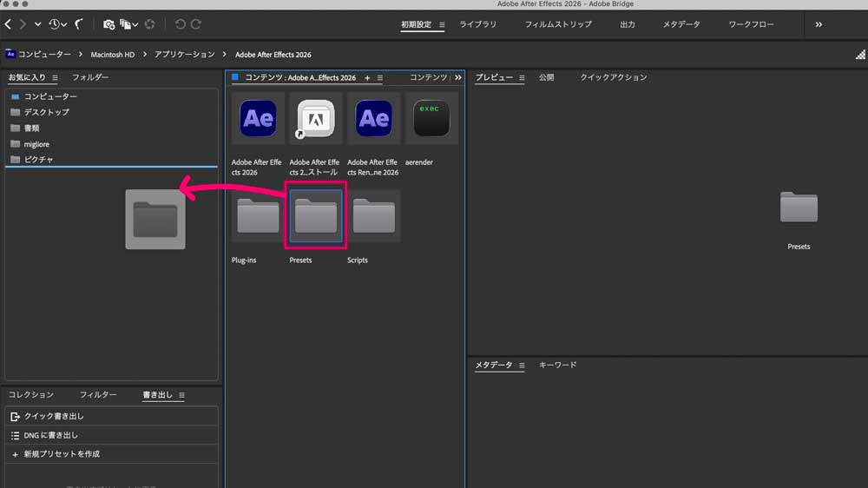Click クイック書き出し export preset
868x488 pixels.
pos(111,416)
